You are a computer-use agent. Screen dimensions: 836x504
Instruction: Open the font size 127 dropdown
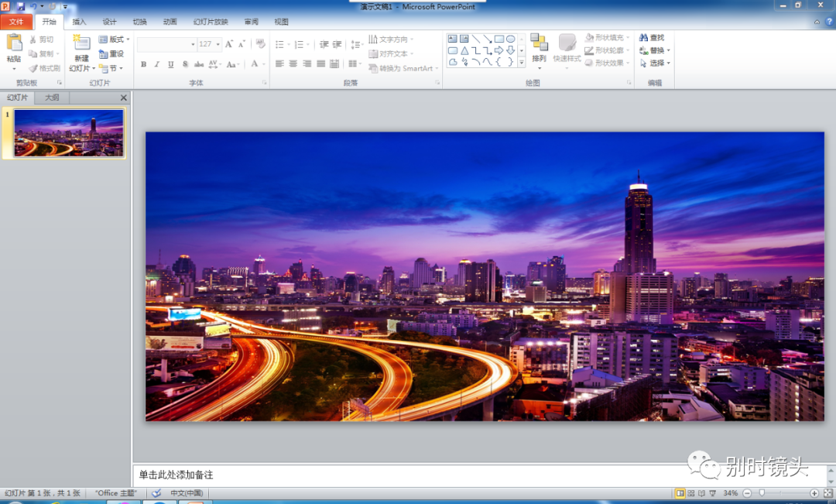218,44
